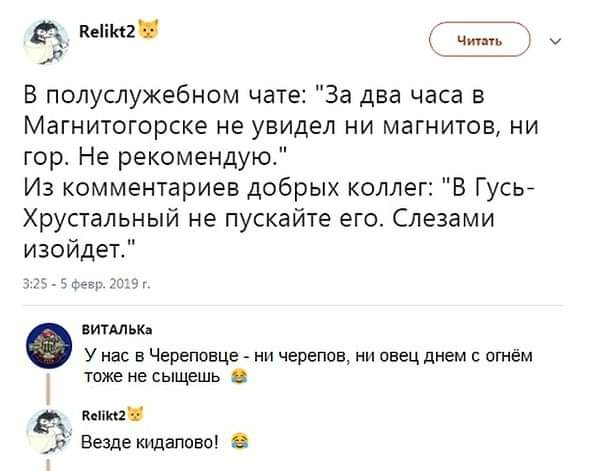Screen dimensions: 600x471
Task: Expand the chevron menu beside Читать
Action: click(557, 42)
